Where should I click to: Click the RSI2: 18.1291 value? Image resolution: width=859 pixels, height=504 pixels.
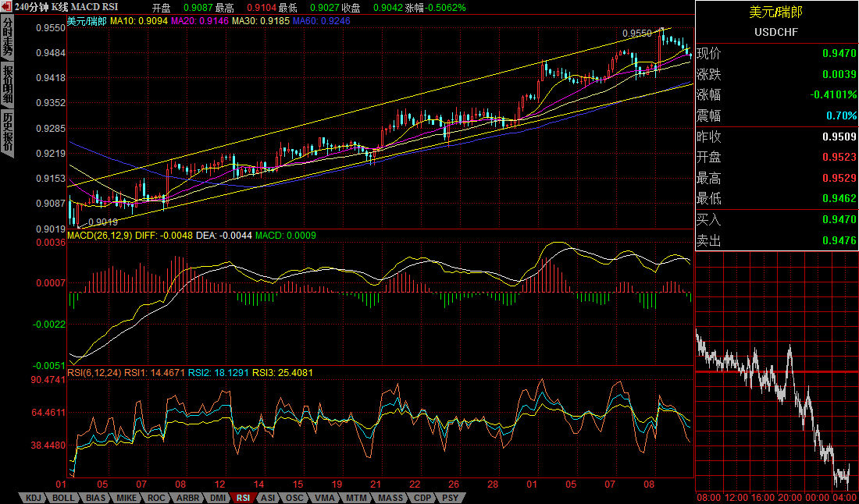click(219, 373)
